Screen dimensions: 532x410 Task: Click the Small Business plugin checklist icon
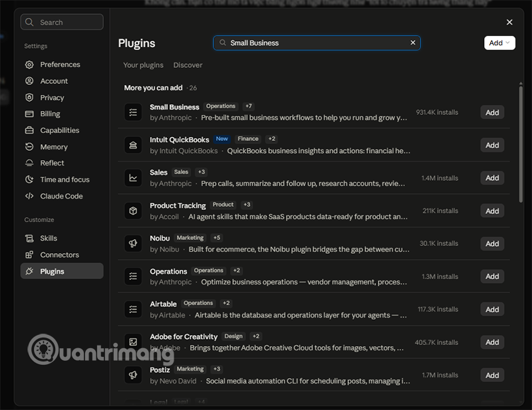coord(133,112)
